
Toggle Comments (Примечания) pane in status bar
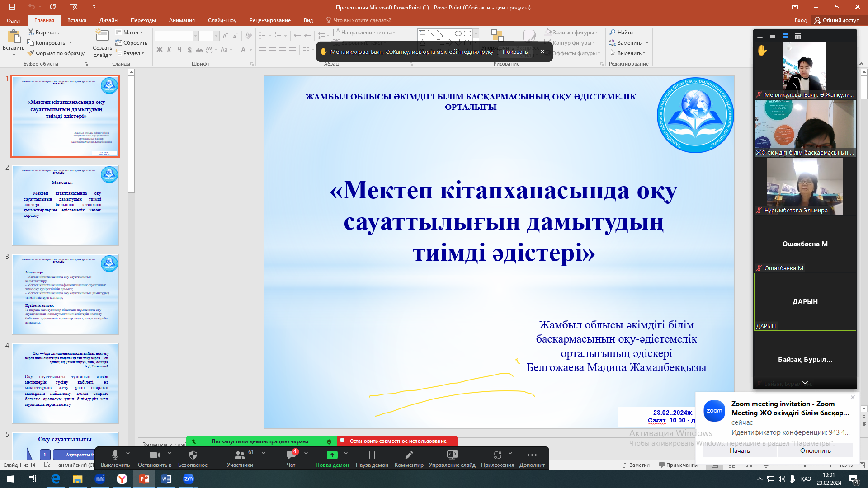click(678, 465)
